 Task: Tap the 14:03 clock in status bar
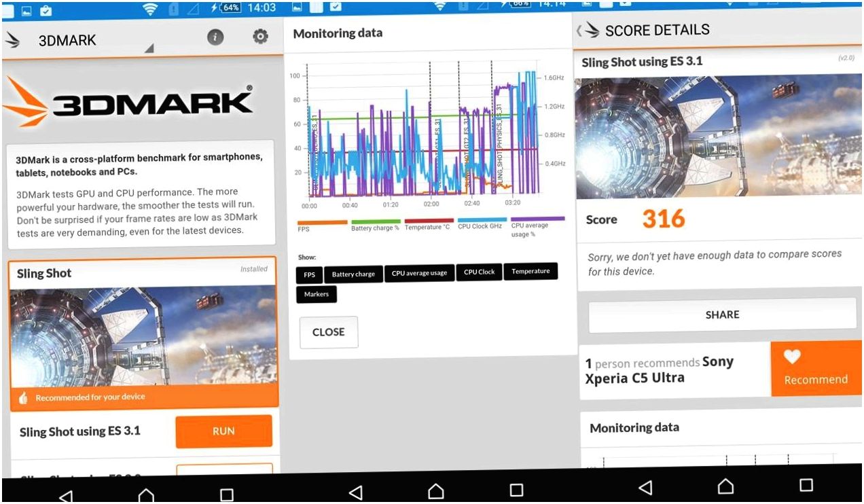click(262, 7)
